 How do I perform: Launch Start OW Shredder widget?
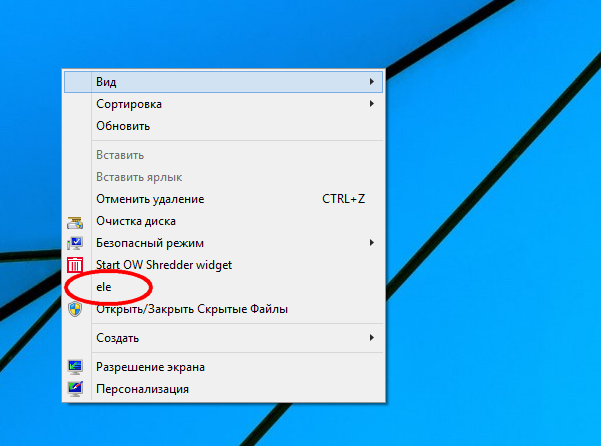click(223, 265)
